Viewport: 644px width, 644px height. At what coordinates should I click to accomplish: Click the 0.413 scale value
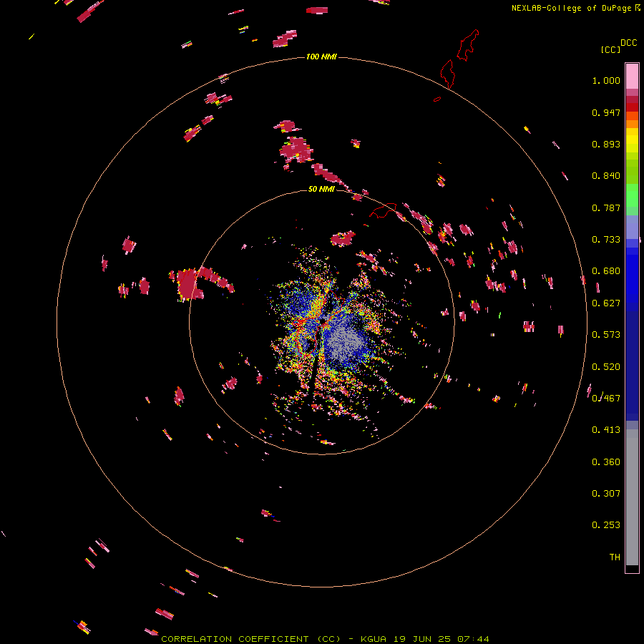click(x=606, y=430)
